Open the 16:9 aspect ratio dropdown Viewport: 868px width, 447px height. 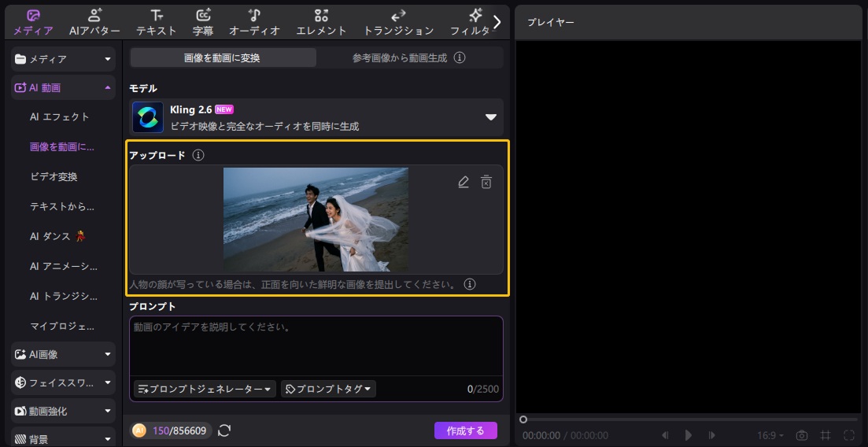pos(772,435)
